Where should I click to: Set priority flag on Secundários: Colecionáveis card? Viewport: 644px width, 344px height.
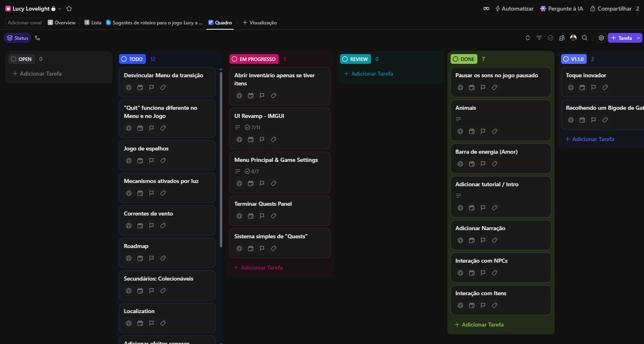152,291
